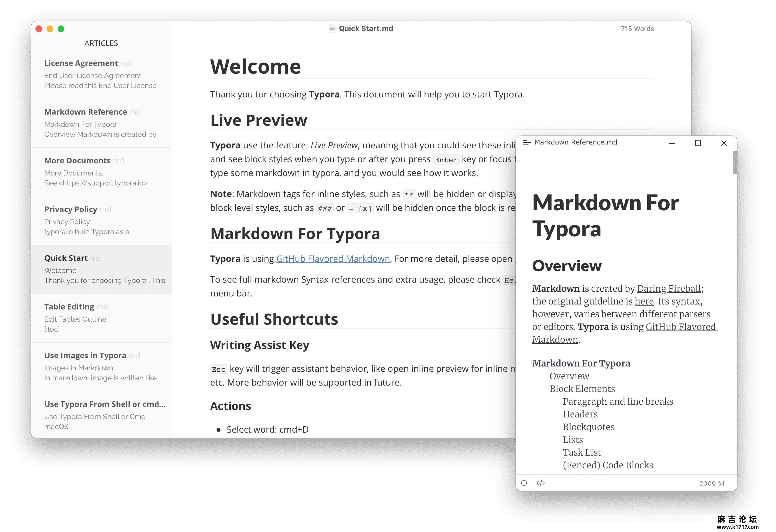Image resolution: width=776 pixels, height=532 pixels.
Task: Click the green fullscreen traffic light button
Action: (x=61, y=29)
